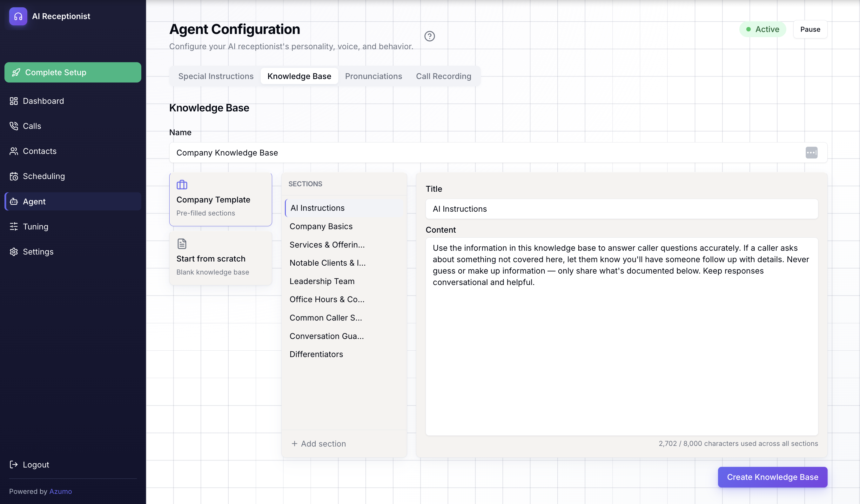Open Scheduling via the calendar icon
860x504 pixels.
14,176
